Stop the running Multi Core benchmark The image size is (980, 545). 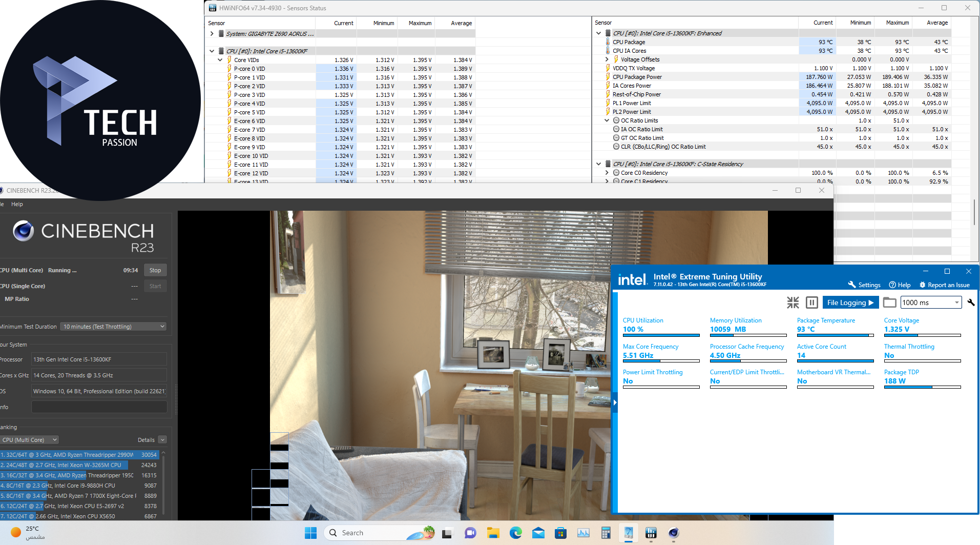pyautogui.click(x=155, y=270)
